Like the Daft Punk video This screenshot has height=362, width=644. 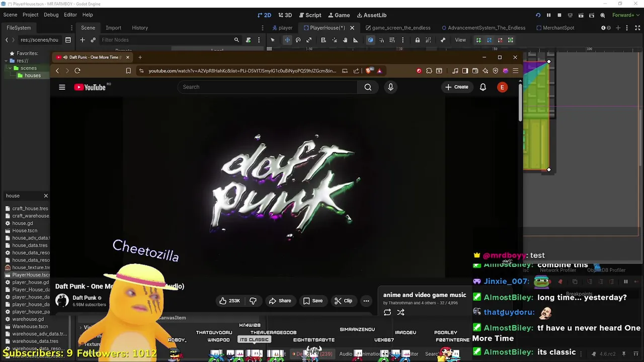tap(229, 301)
